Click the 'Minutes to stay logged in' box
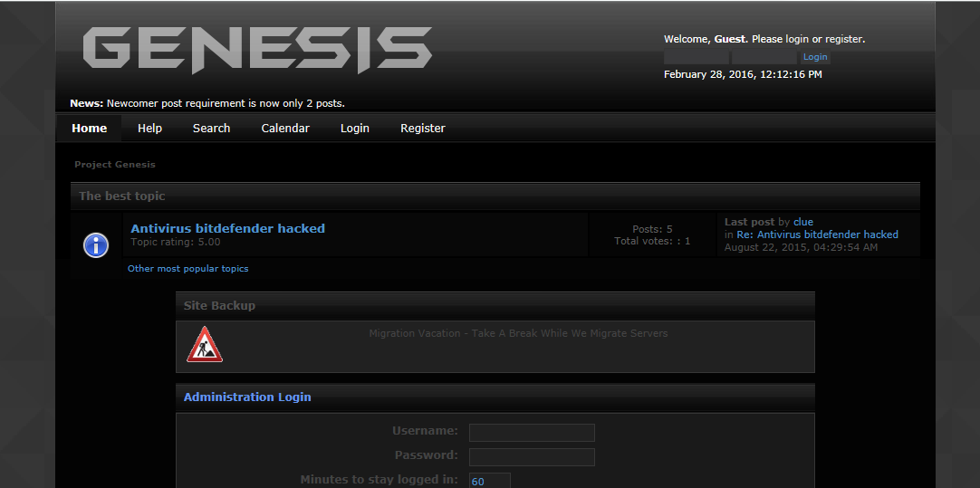The image size is (980, 488). tap(490, 481)
